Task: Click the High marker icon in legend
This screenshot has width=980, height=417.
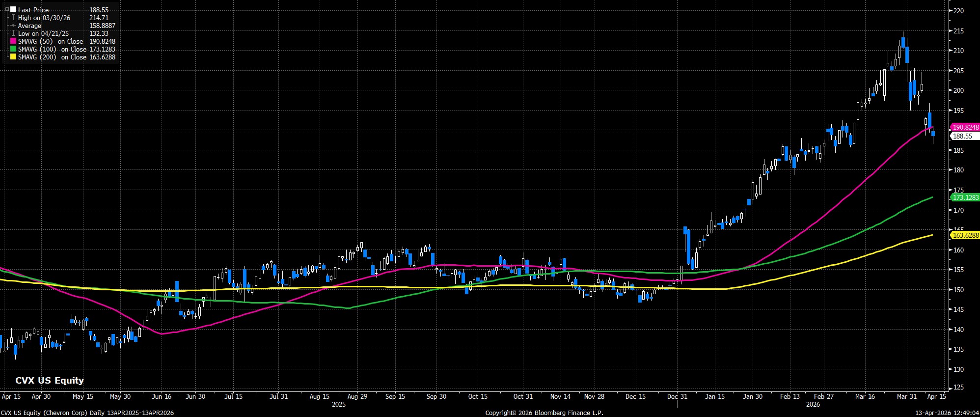Action: 13,18
